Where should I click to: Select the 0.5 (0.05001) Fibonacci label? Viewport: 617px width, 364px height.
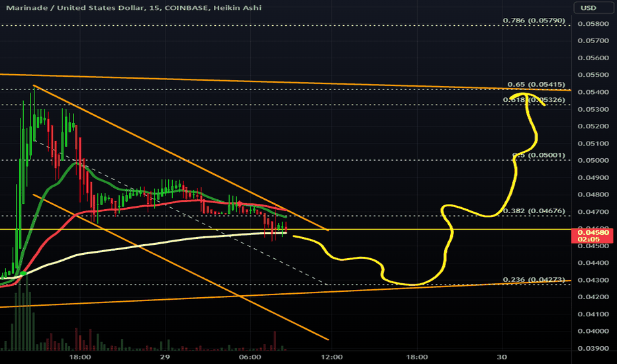(x=538, y=156)
